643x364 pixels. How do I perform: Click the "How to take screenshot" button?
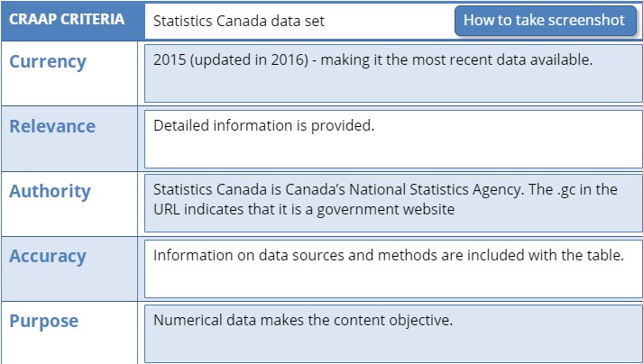tap(545, 21)
